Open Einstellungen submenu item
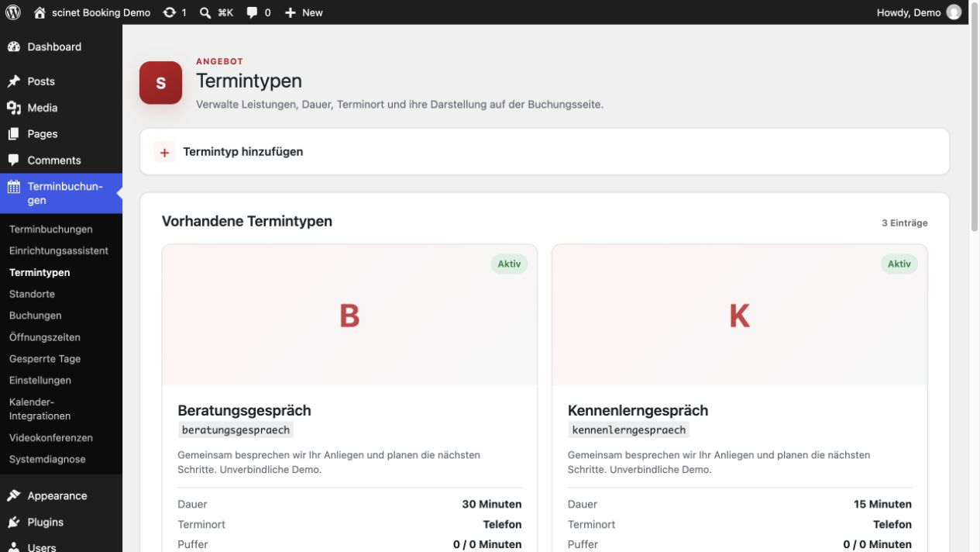 point(40,381)
